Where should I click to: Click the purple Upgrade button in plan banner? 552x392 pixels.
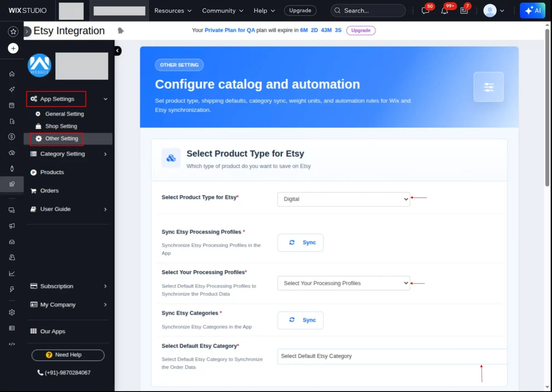coord(361,30)
